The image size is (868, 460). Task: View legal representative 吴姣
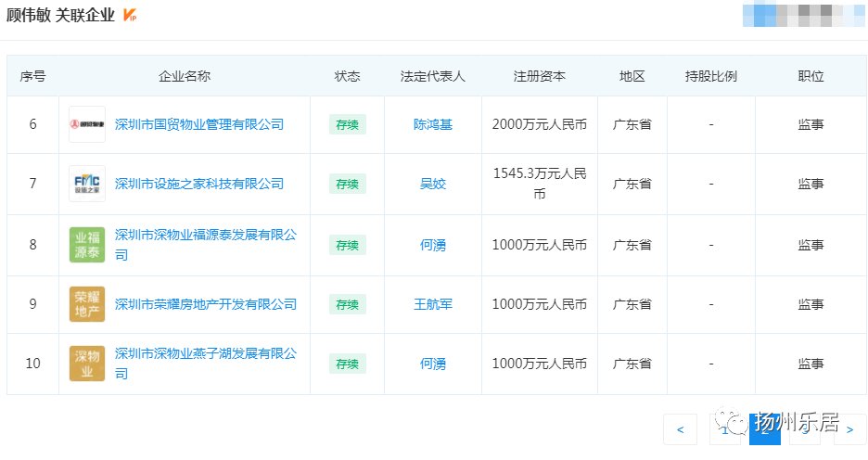coord(433,184)
